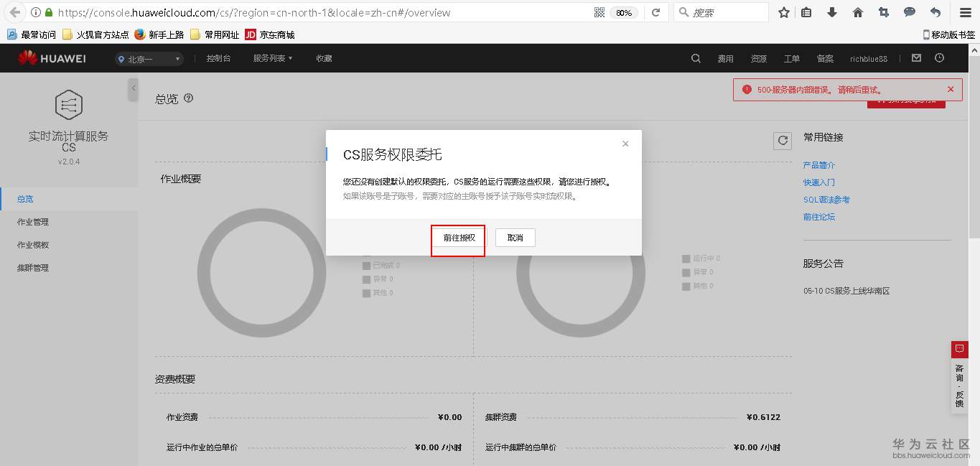Dismiss the 500 server error alert

pos(950,89)
